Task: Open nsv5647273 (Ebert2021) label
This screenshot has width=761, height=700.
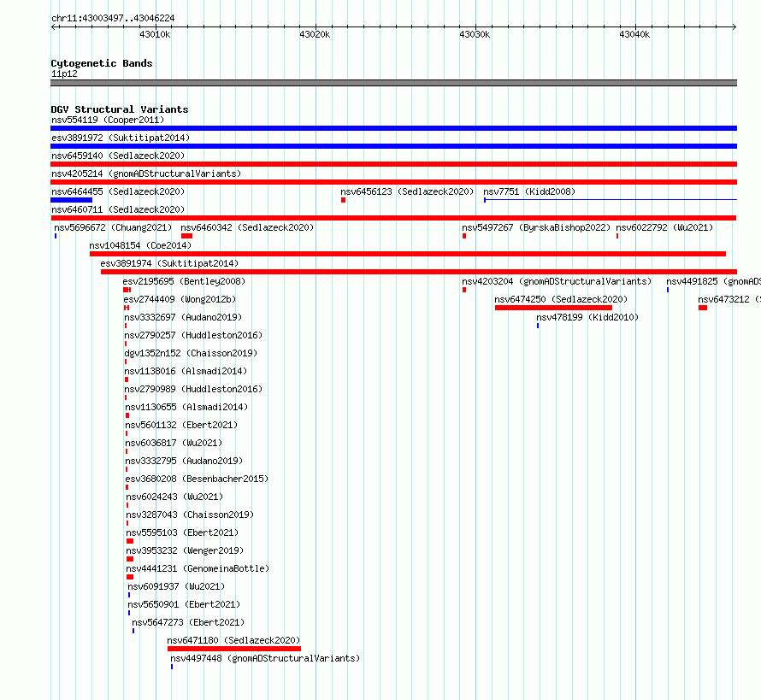Action: coord(188,622)
